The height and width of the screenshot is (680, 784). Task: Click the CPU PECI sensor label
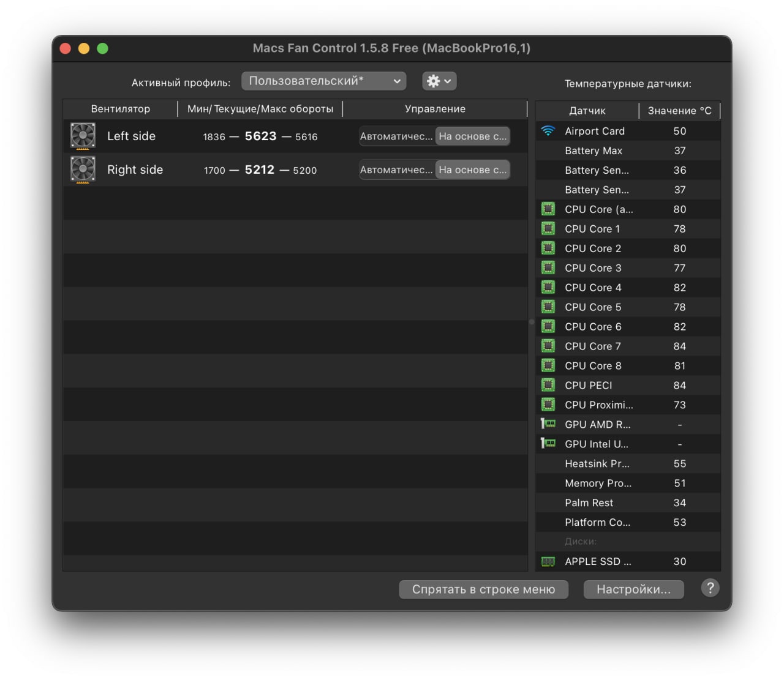[589, 386]
